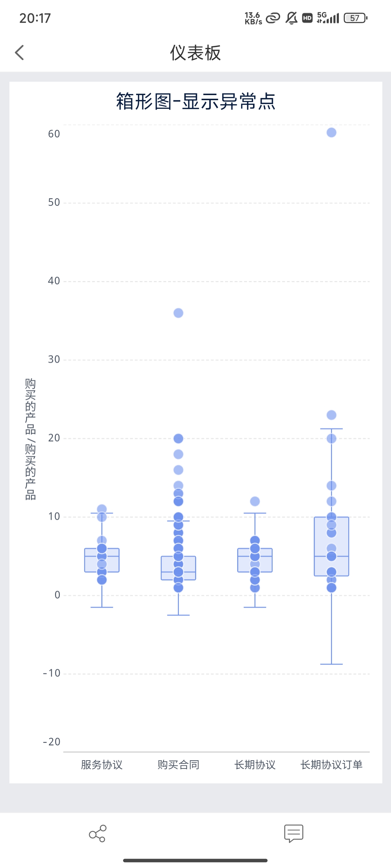The width and height of the screenshot is (391, 868).
Task: Open the comments icon at bottom
Action: pos(294,833)
